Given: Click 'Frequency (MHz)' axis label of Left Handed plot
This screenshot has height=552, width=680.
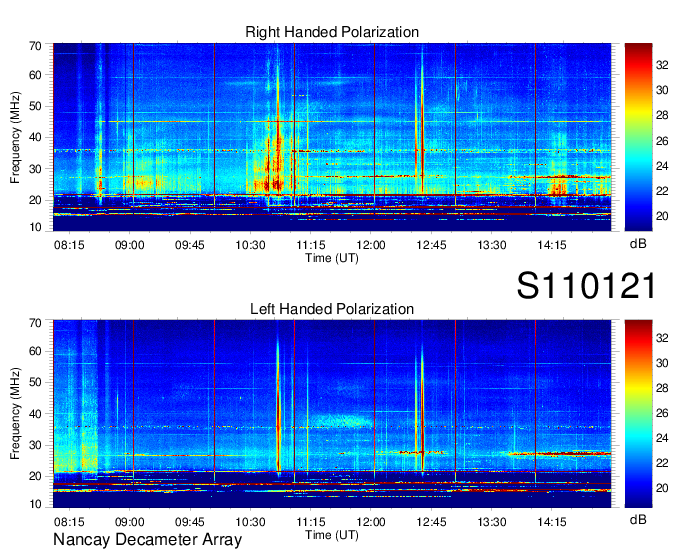Looking at the screenshot, I should 15,414.
